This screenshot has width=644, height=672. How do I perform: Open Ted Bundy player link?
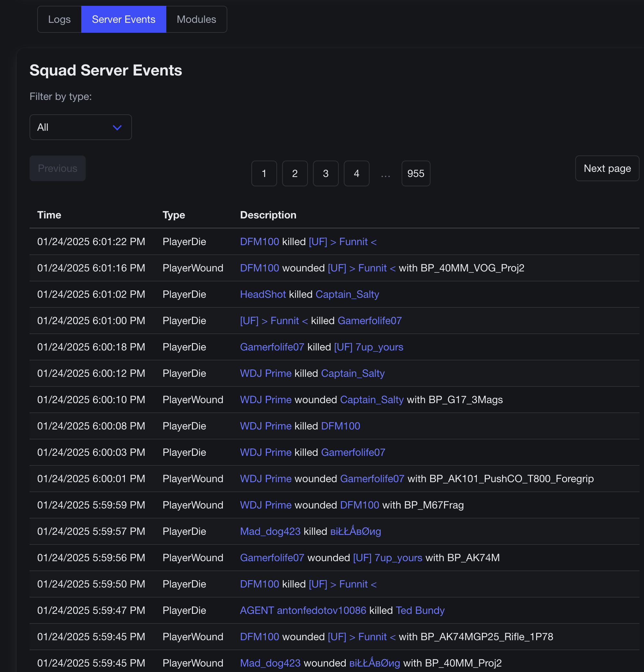pyautogui.click(x=420, y=610)
